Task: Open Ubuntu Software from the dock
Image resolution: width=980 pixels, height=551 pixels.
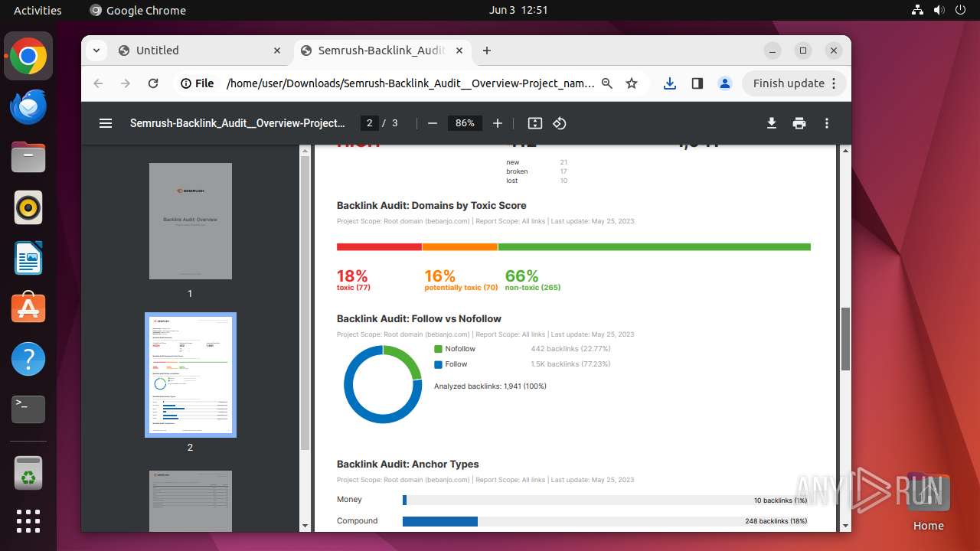Action: (x=28, y=308)
